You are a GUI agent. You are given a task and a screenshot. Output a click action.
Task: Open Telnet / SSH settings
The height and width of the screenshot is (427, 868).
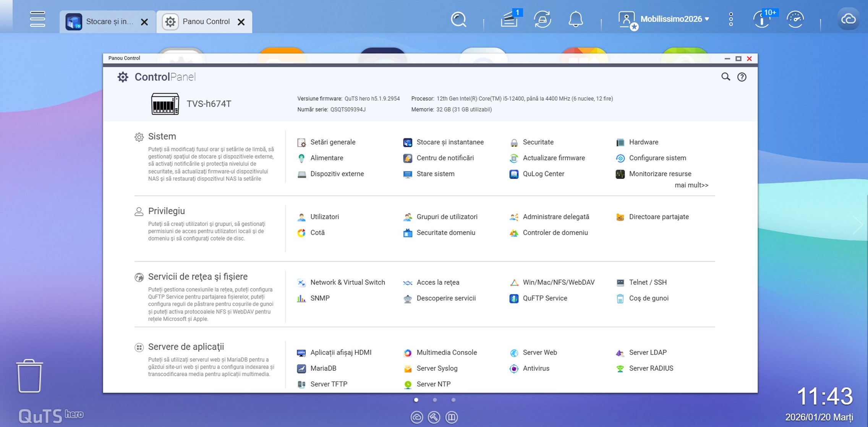648,283
